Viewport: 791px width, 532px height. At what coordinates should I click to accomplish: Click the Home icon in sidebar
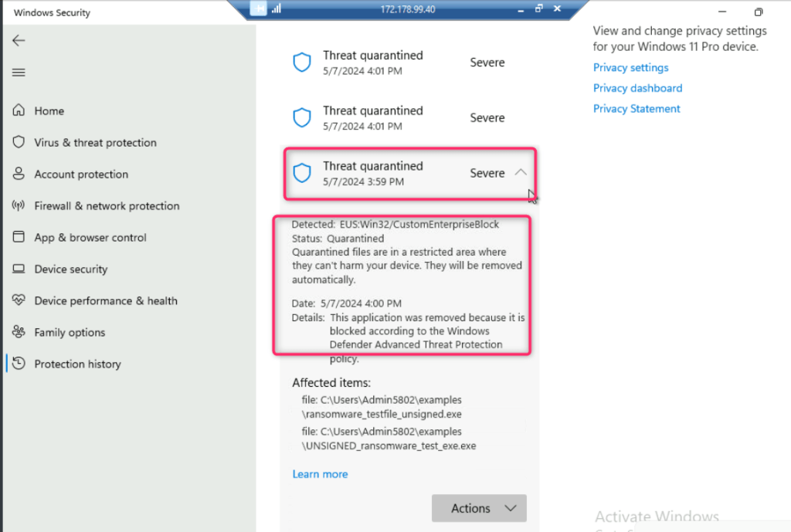(19, 111)
